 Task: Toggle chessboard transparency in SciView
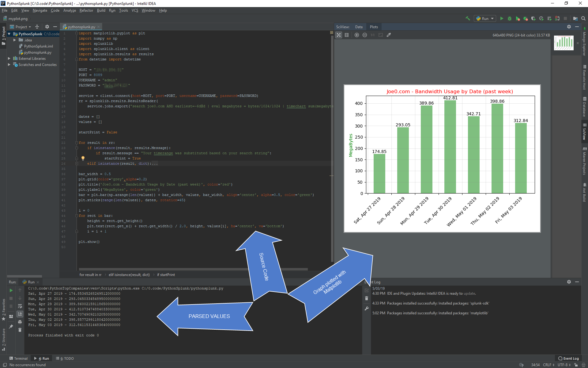coord(339,35)
